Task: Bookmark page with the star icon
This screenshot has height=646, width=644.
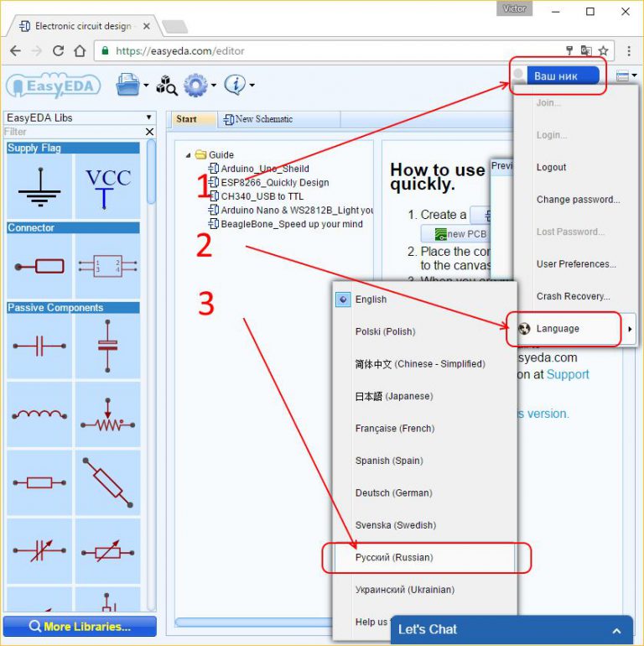Action: [x=603, y=50]
